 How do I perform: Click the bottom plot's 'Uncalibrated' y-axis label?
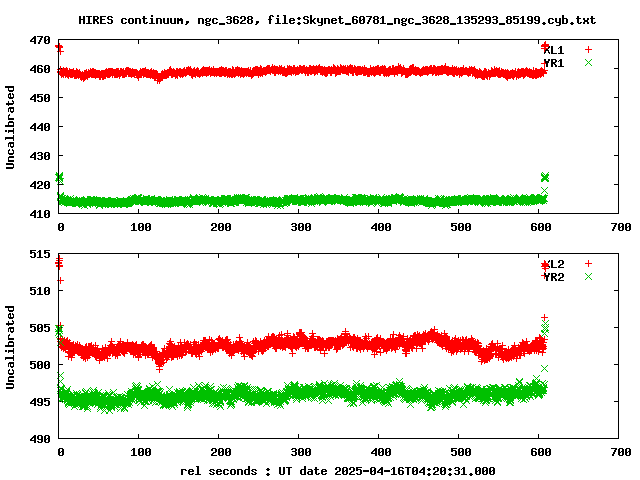tap(10, 347)
